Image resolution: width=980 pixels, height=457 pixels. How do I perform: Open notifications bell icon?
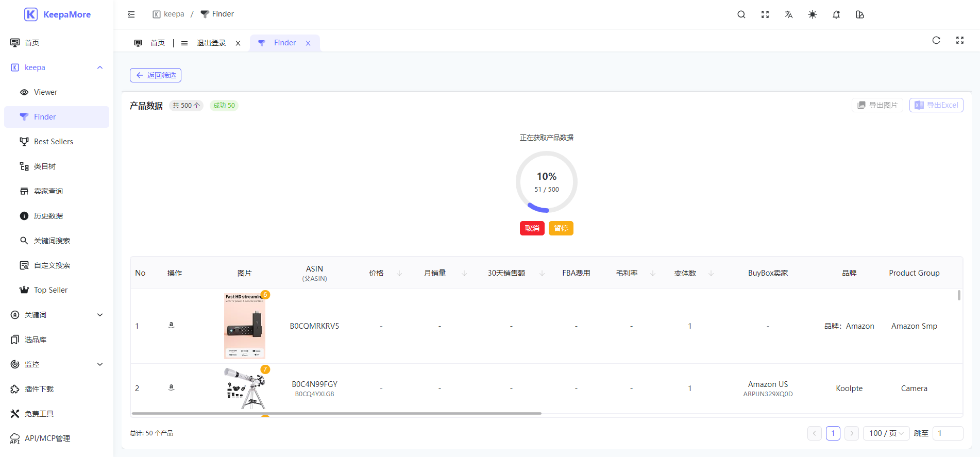click(836, 14)
